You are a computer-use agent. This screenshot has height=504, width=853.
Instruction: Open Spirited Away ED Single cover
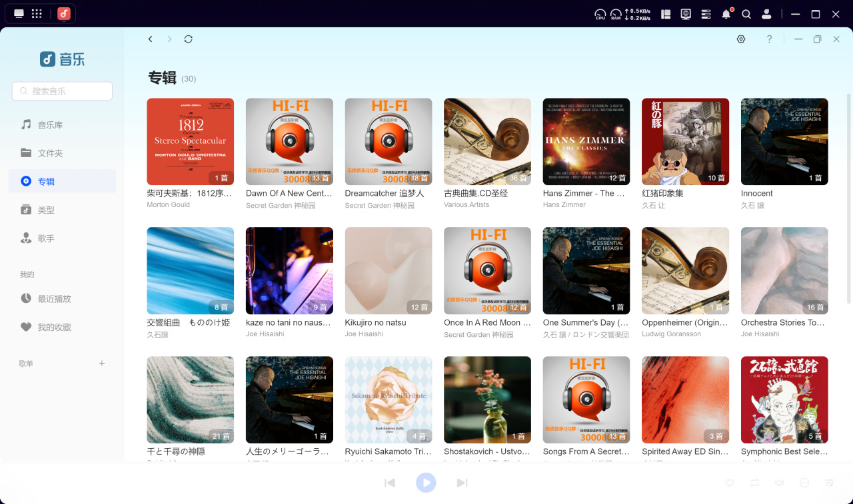click(685, 400)
